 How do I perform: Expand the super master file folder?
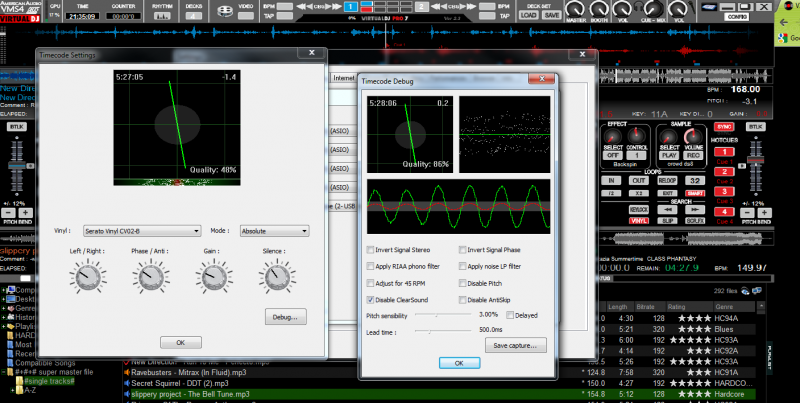4,373
